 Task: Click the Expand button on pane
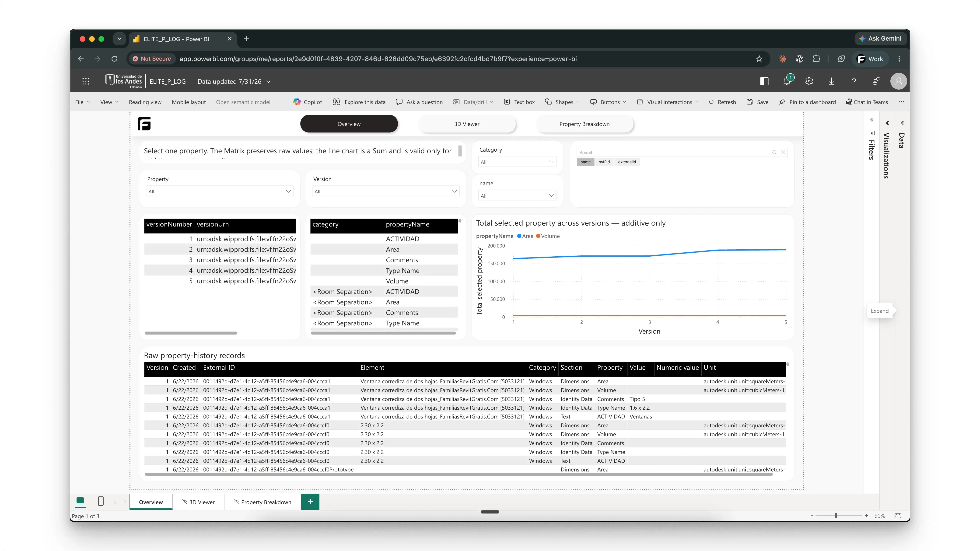880,311
